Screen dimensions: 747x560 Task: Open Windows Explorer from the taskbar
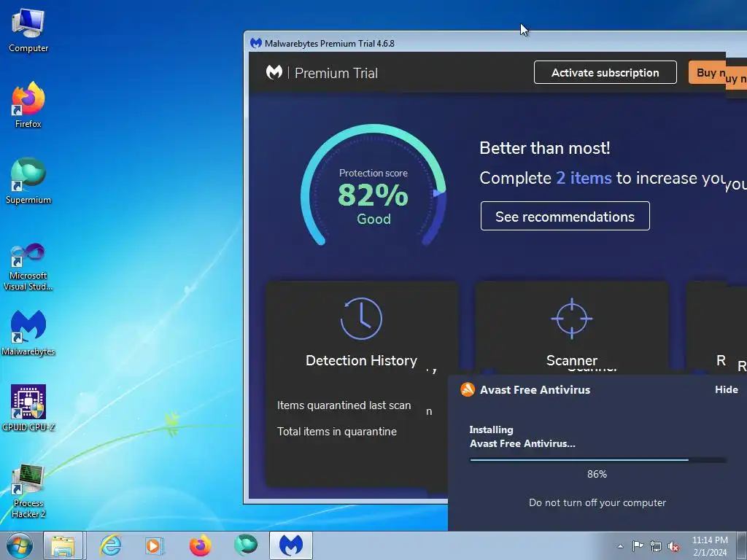[x=63, y=545]
